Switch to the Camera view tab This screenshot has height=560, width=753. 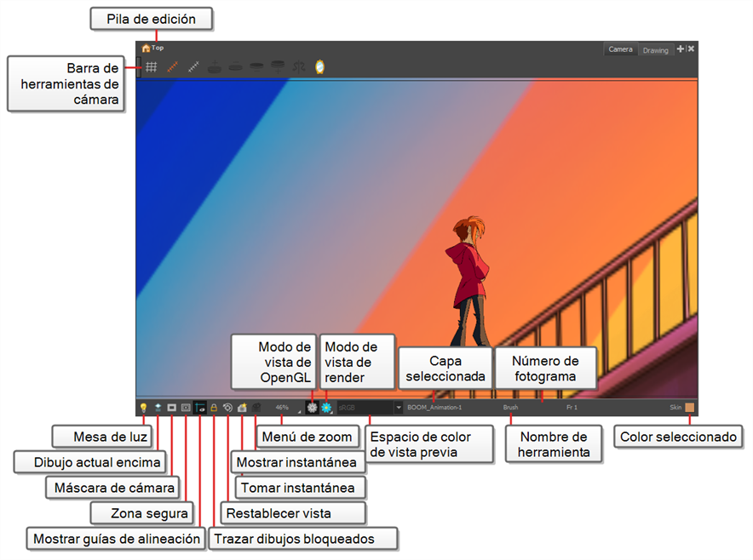coord(620,49)
